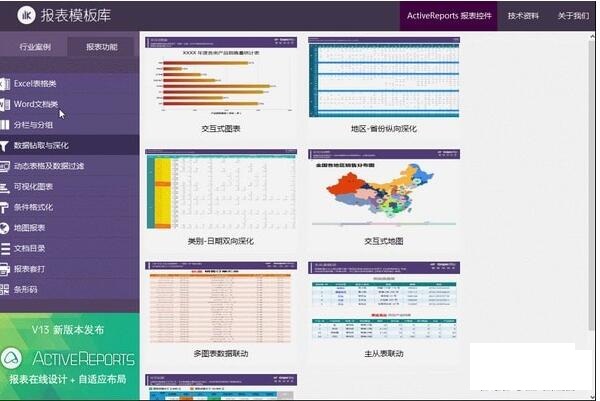
Task: Select 动态表格与数据过滤 in the sidebar
Action: click(x=55, y=166)
